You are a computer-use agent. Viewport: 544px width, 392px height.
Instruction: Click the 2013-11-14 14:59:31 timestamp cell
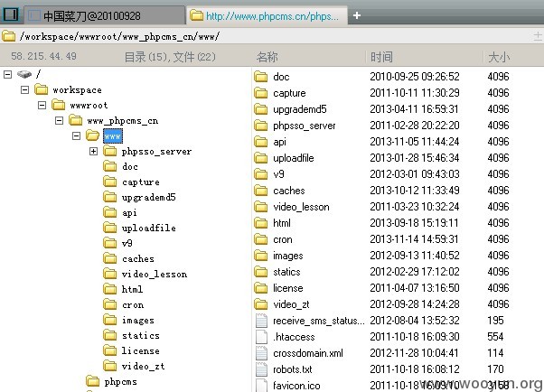[414, 239]
